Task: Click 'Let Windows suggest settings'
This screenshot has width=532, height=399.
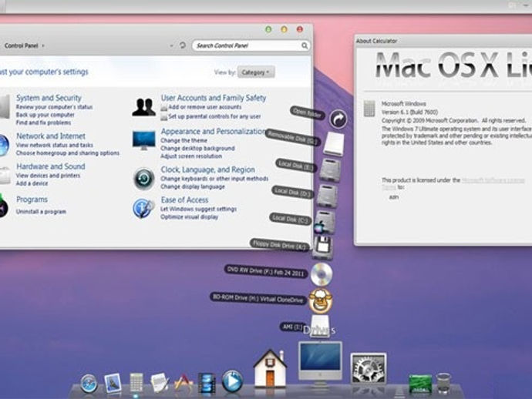Action: click(198, 210)
